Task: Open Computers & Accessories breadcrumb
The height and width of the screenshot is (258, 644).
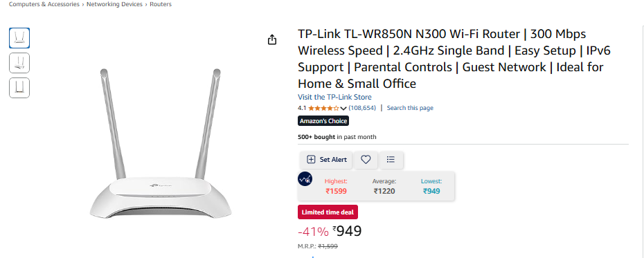Action: point(44,4)
